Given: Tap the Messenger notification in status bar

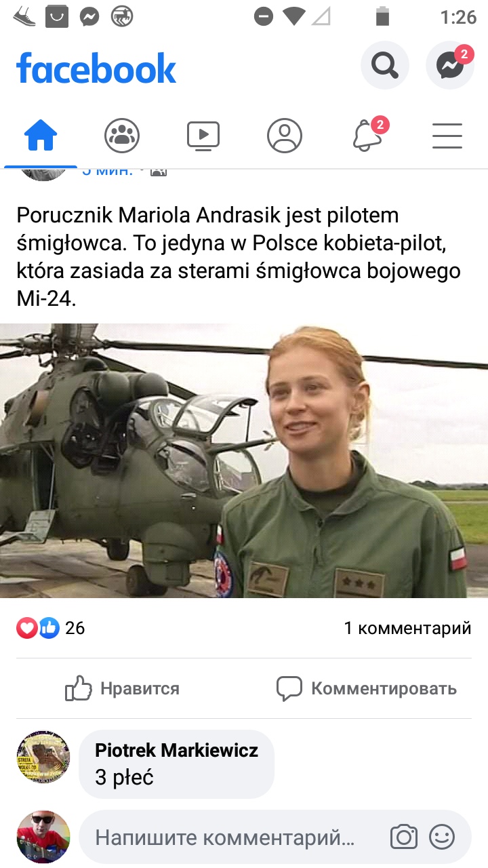Looking at the screenshot, I should [x=89, y=16].
